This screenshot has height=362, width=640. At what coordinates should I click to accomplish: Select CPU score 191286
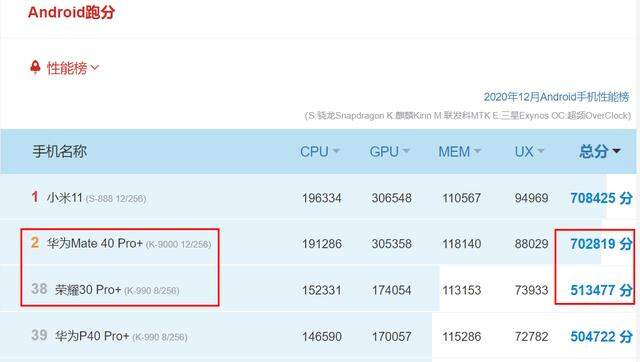(322, 244)
